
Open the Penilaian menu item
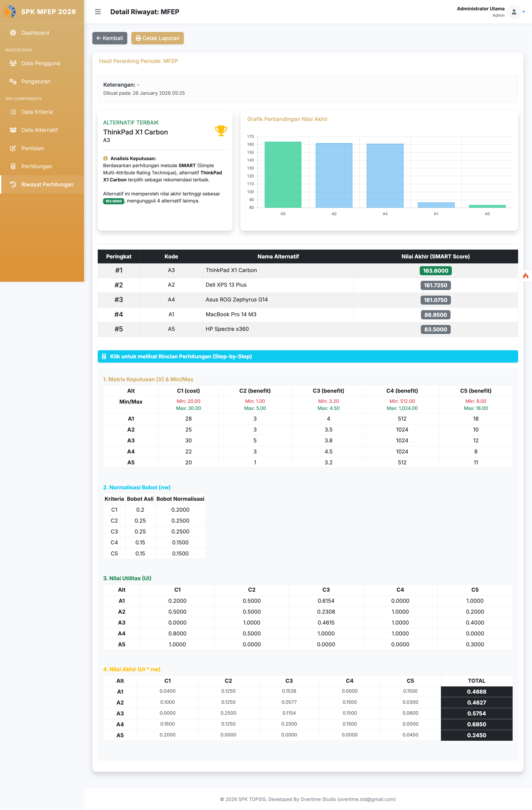click(x=42, y=148)
